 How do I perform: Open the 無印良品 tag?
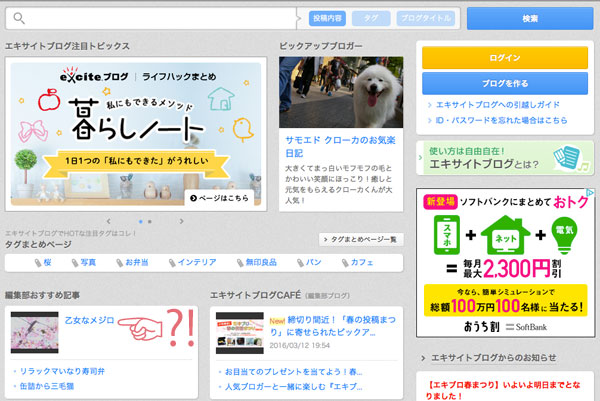(x=261, y=262)
